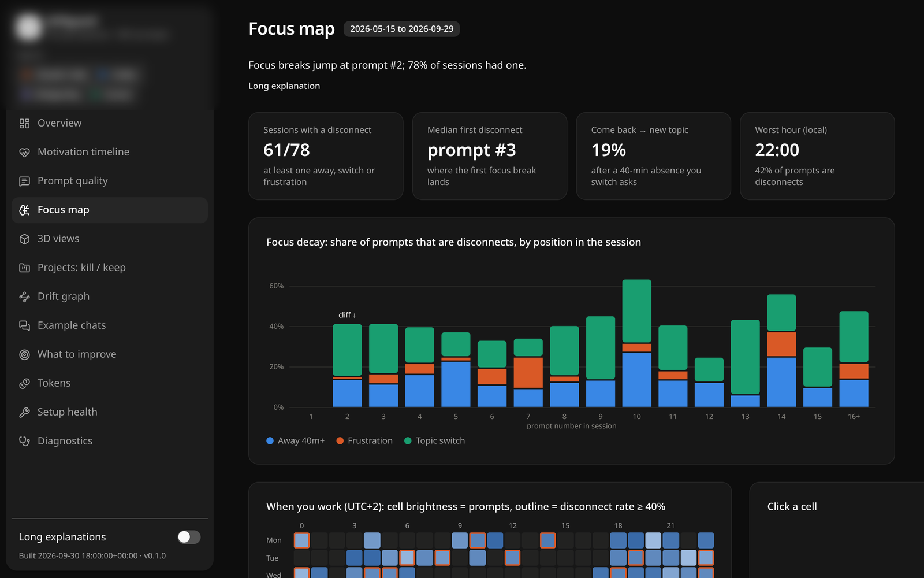Click the Setup health wrench icon
Screen dimensions: 924x578
[24, 412]
